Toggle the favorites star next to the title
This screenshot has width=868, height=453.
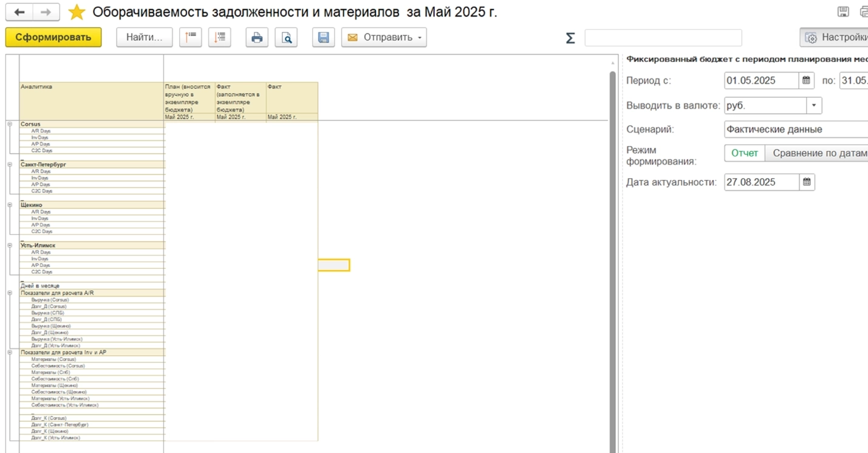(x=77, y=12)
